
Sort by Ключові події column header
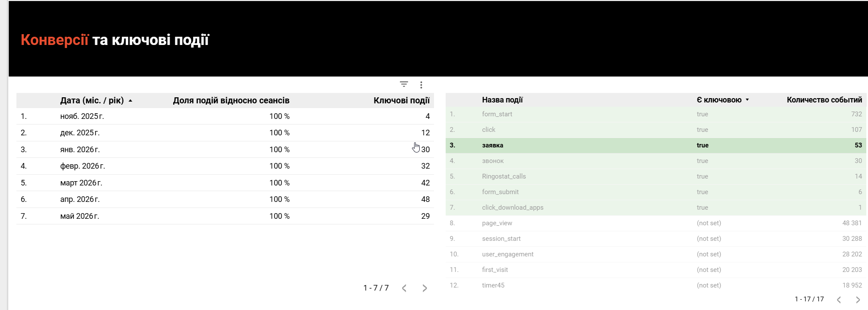(x=402, y=100)
